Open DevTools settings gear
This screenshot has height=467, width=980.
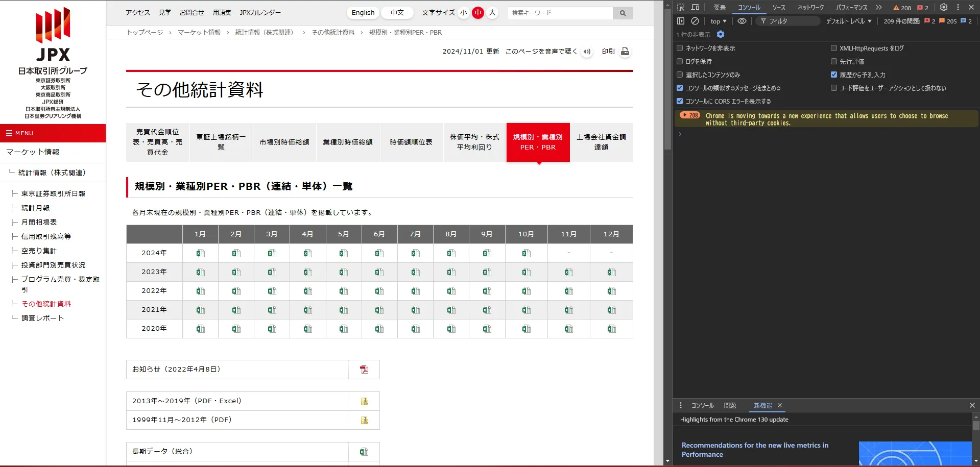coord(944,7)
